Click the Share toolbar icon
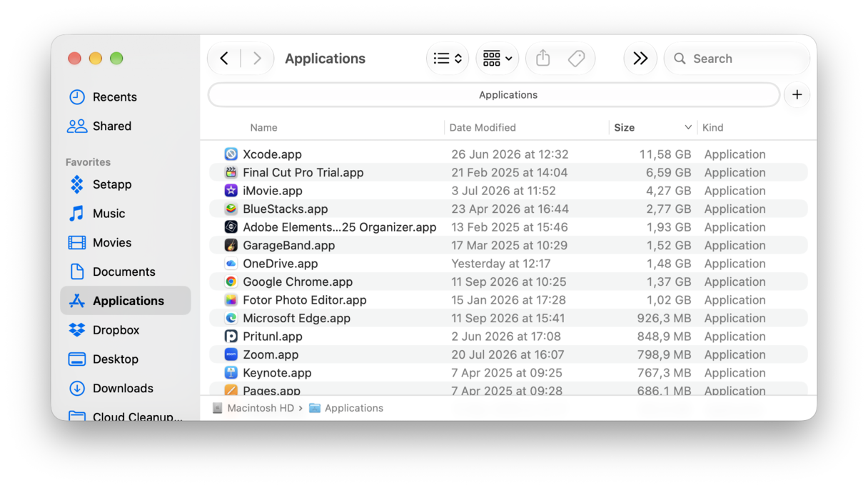This screenshot has height=488, width=868. (543, 59)
